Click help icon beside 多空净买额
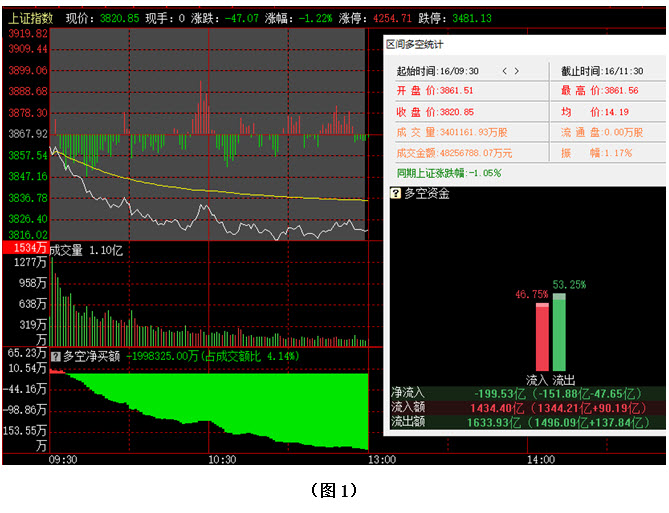This screenshot has height=513, width=669. click(x=56, y=354)
